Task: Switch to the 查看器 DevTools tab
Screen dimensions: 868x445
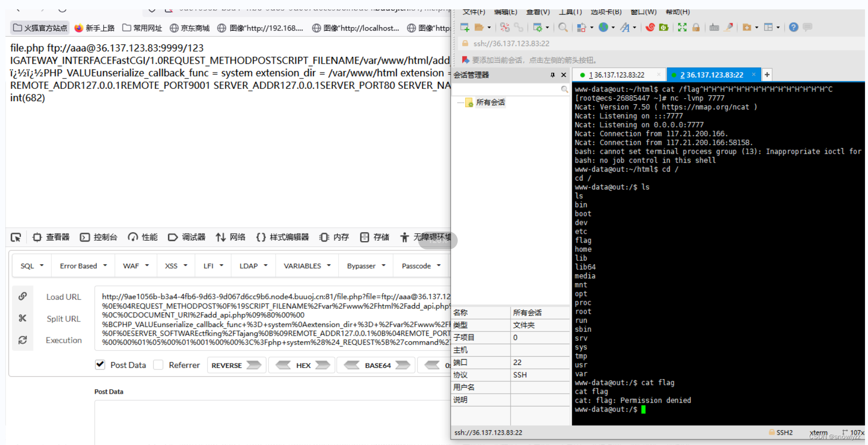Action: pos(51,237)
